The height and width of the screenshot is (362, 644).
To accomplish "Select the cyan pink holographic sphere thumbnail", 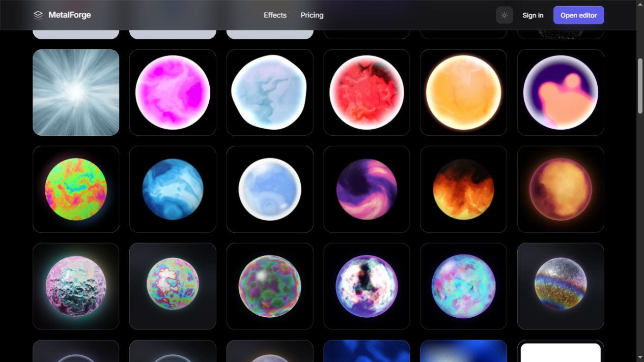I will click(463, 286).
